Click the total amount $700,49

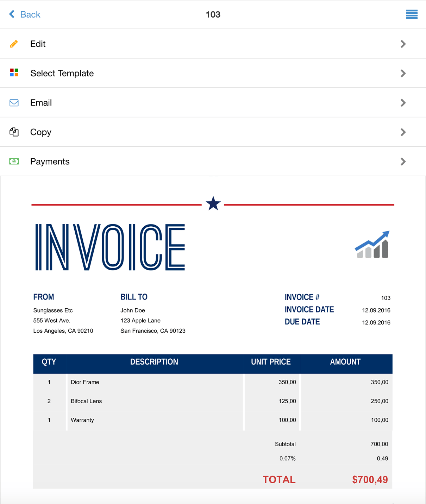click(370, 479)
